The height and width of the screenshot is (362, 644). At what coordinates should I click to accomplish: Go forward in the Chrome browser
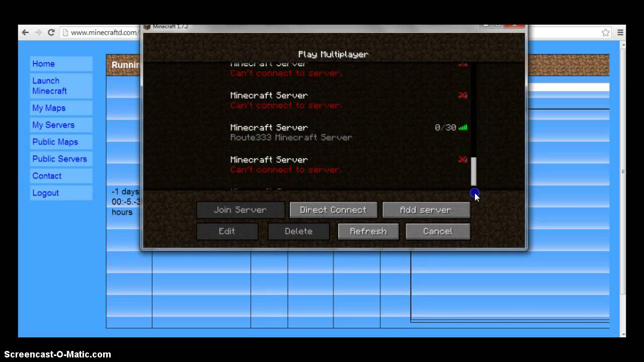tap(38, 32)
